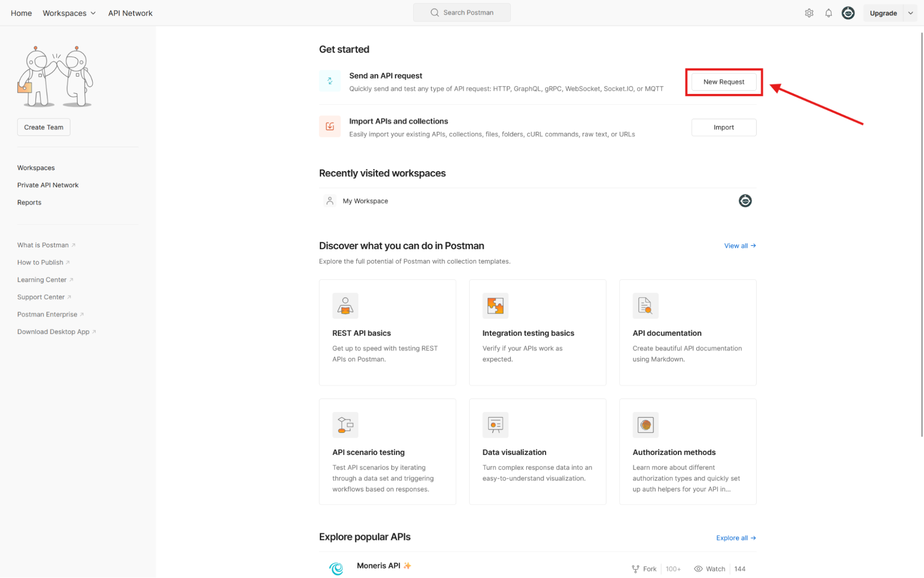Open Reports in the sidebar

29,203
